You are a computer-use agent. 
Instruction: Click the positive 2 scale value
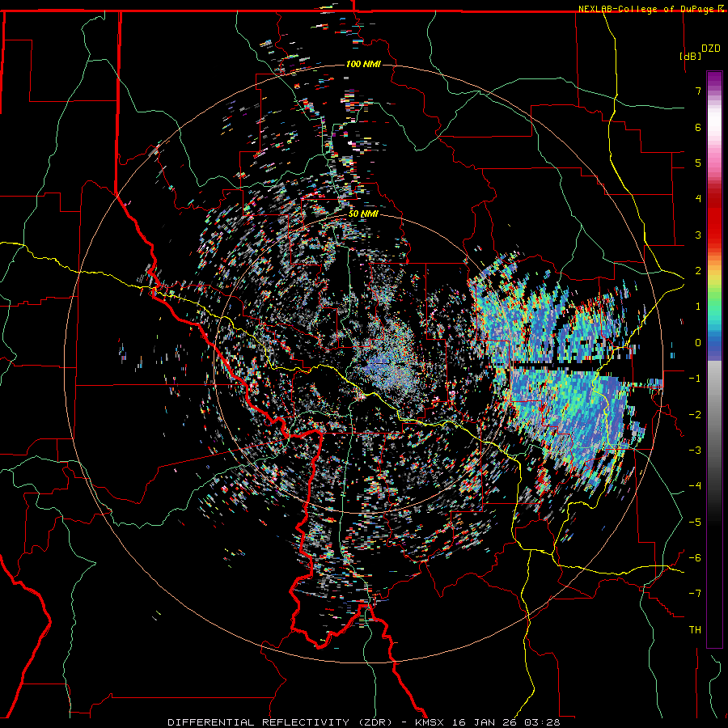pos(698,271)
